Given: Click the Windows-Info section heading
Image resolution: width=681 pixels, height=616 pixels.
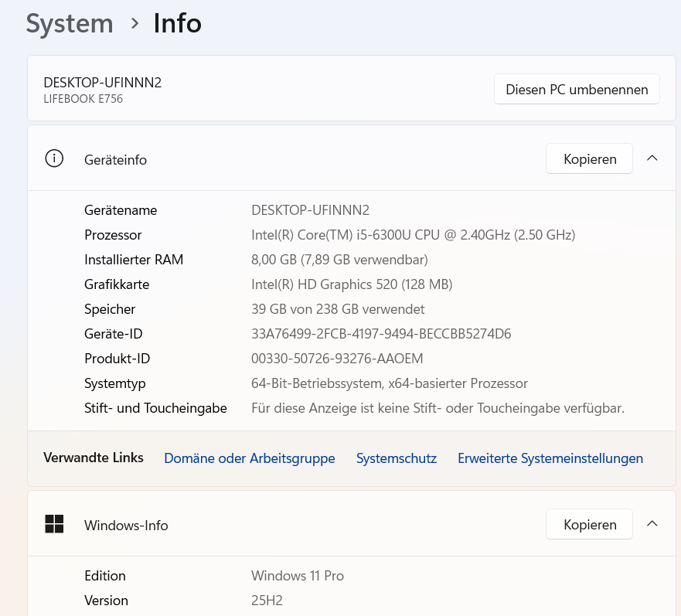Looking at the screenshot, I should (126, 526).
